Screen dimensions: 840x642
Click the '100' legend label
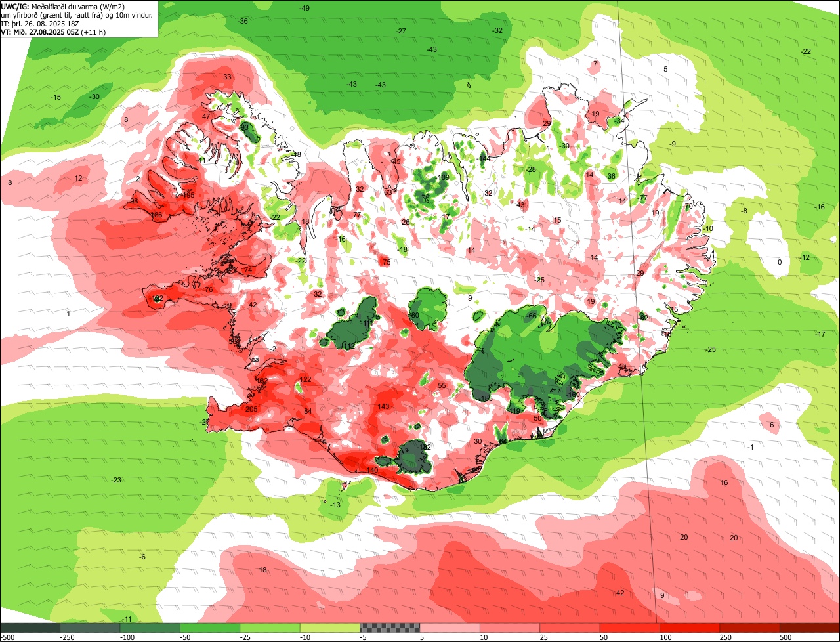click(x=665, y=637)
